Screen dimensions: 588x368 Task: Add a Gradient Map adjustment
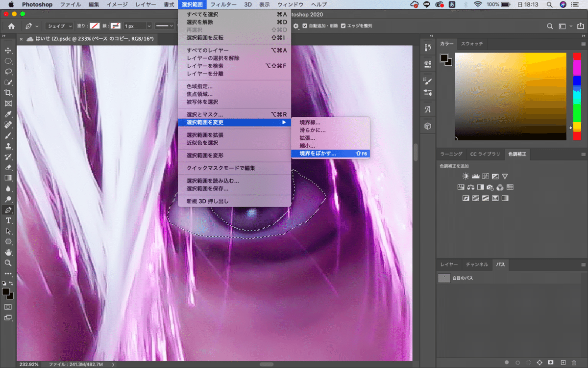click(x=505, y=198)
